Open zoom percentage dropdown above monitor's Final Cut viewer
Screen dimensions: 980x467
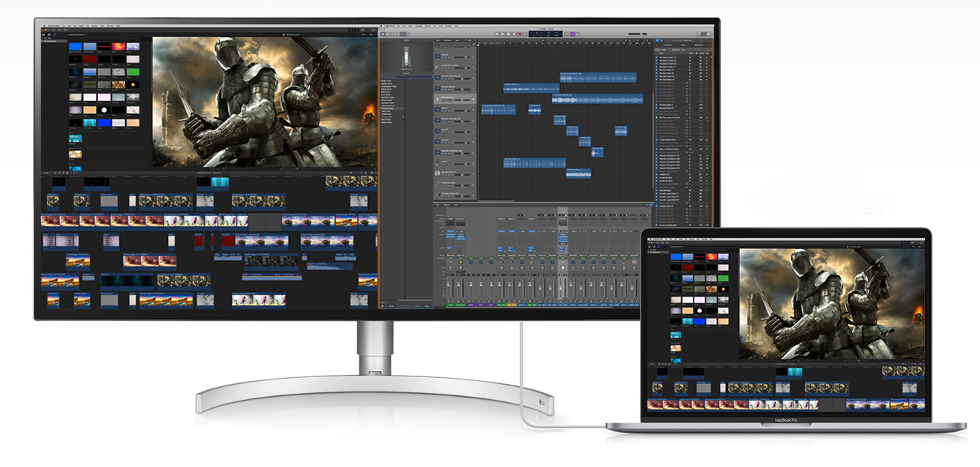364,35
